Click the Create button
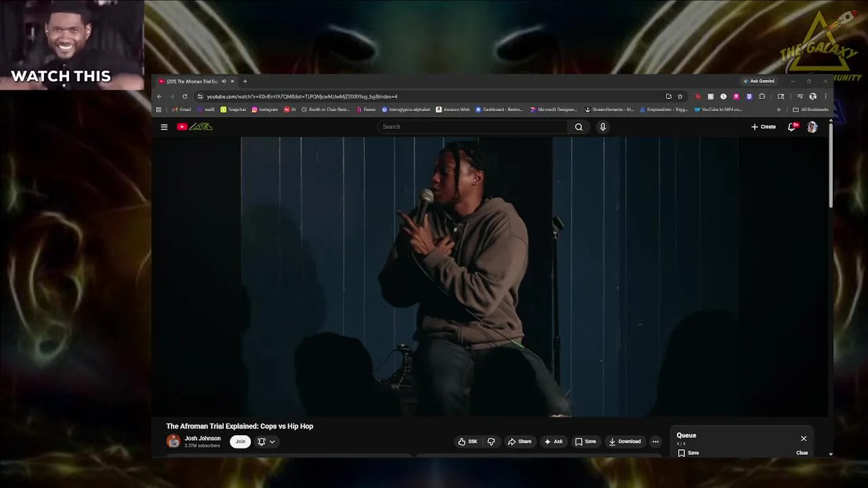 [764, 127]
